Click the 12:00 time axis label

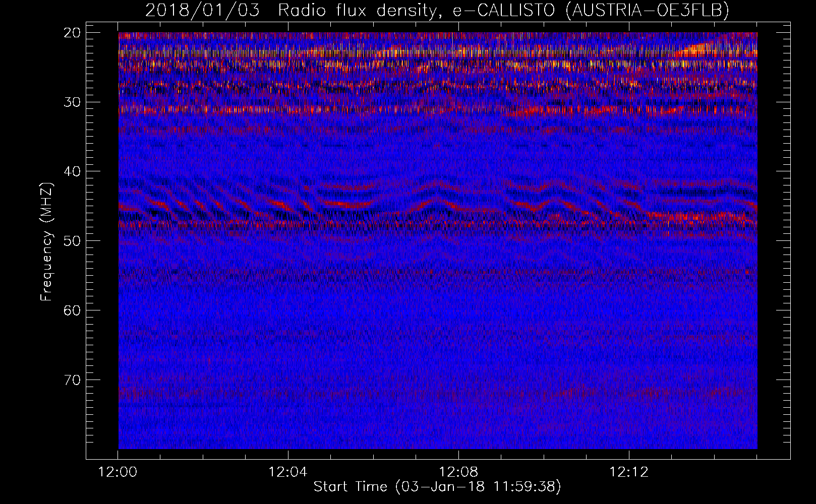[118, 472]
